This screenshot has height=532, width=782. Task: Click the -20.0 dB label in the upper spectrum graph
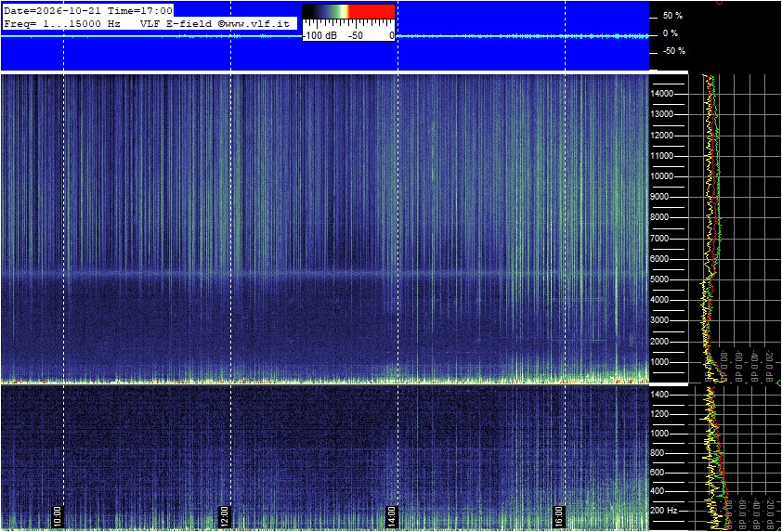point(770,366)
